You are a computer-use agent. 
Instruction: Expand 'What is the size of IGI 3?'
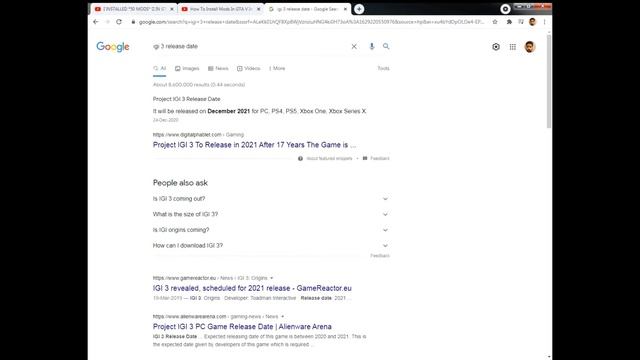271,214
